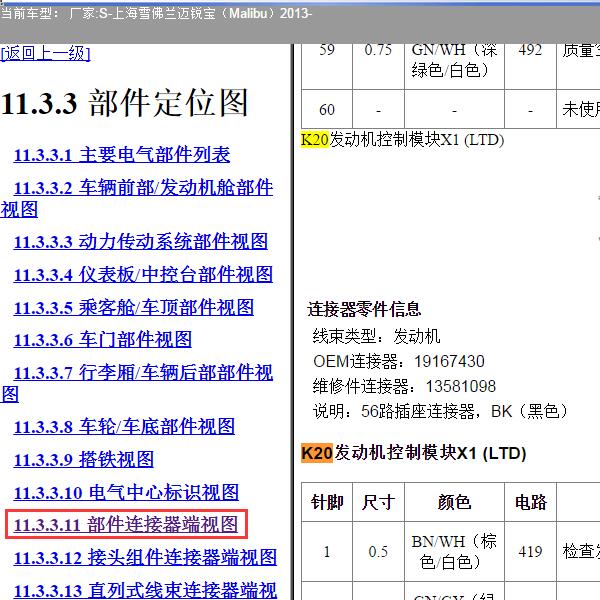The image size is (600, 600).
Task: Click the 电路 column header
Action: (x=530, y=502)
